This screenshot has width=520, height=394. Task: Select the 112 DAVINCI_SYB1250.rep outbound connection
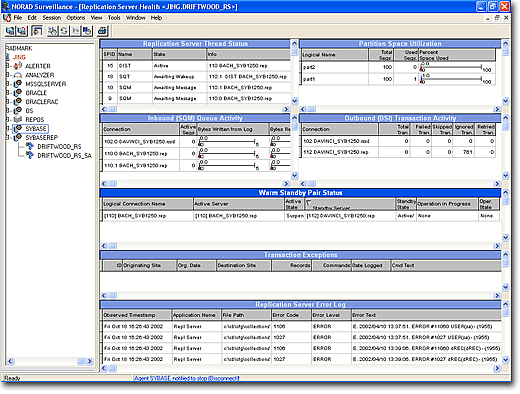[x=335, y=152]
